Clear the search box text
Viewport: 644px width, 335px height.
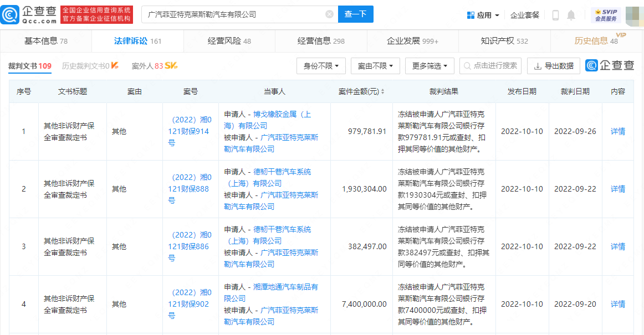329,14
